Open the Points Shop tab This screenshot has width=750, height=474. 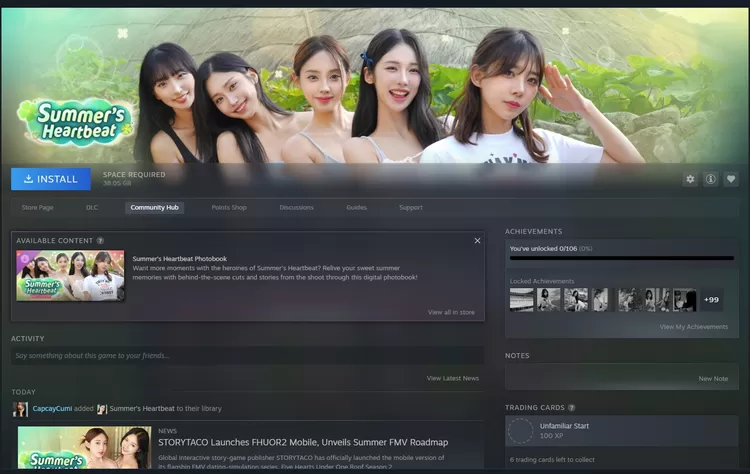click(x=229, y=208)
